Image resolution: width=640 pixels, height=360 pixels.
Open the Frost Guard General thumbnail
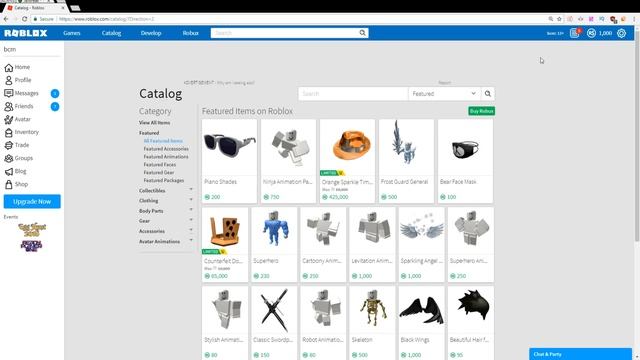[x=406, y=147]
